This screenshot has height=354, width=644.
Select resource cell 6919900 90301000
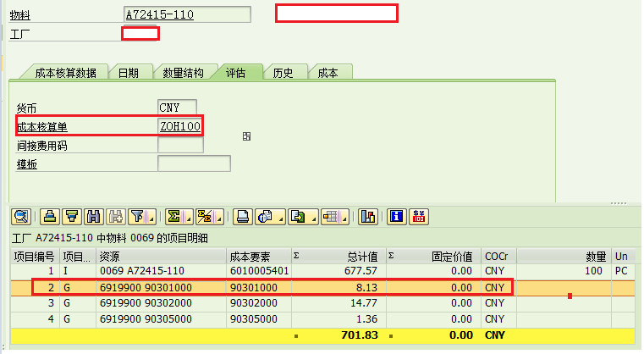161,287
